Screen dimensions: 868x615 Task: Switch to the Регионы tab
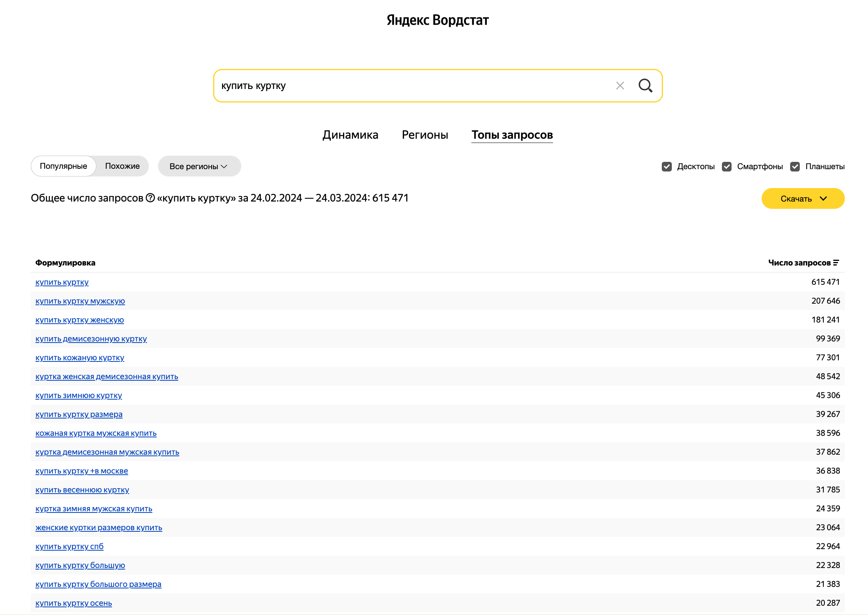click(425, 135)
